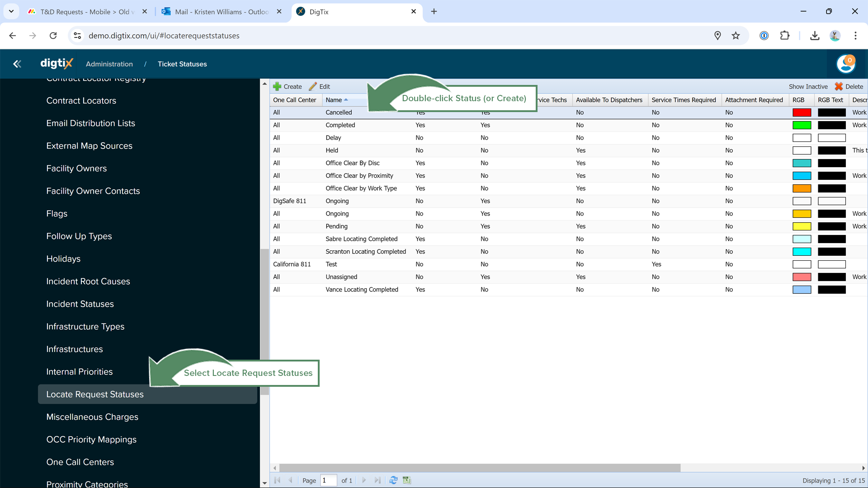Open user profile avatar with notification badge
Viewport: 868px width, 488px height.
pos(845,64)
